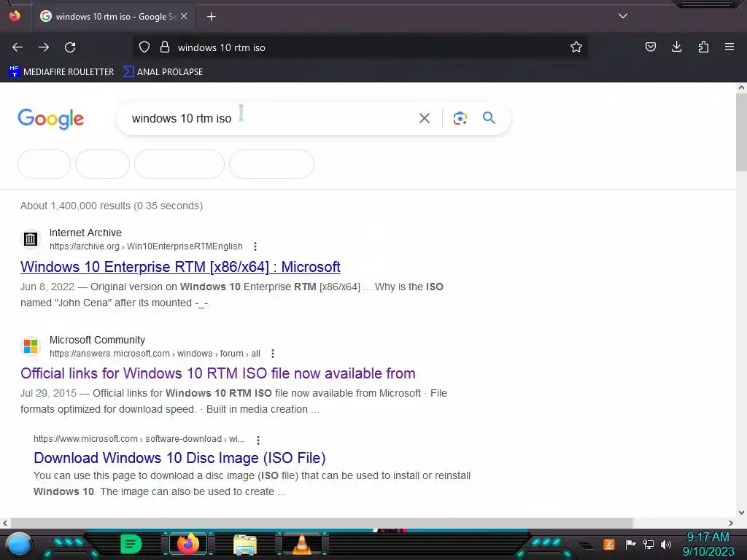Click the Internet Archive site favicon
747x560 pixels.
31,239
